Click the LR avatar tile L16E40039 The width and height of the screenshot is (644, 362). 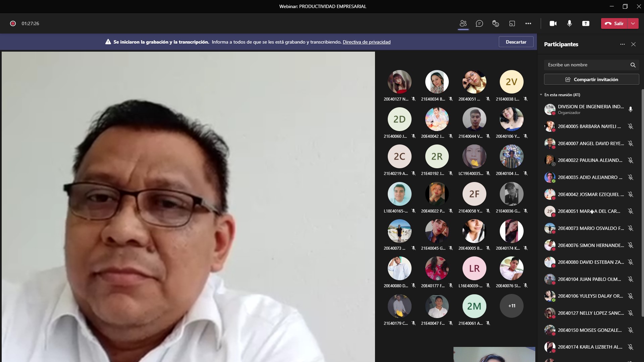pyautogui.click(x=474, y=268)
